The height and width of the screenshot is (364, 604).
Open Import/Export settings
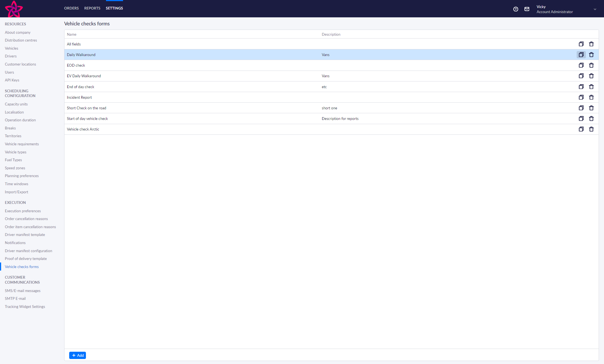[16, 192]
